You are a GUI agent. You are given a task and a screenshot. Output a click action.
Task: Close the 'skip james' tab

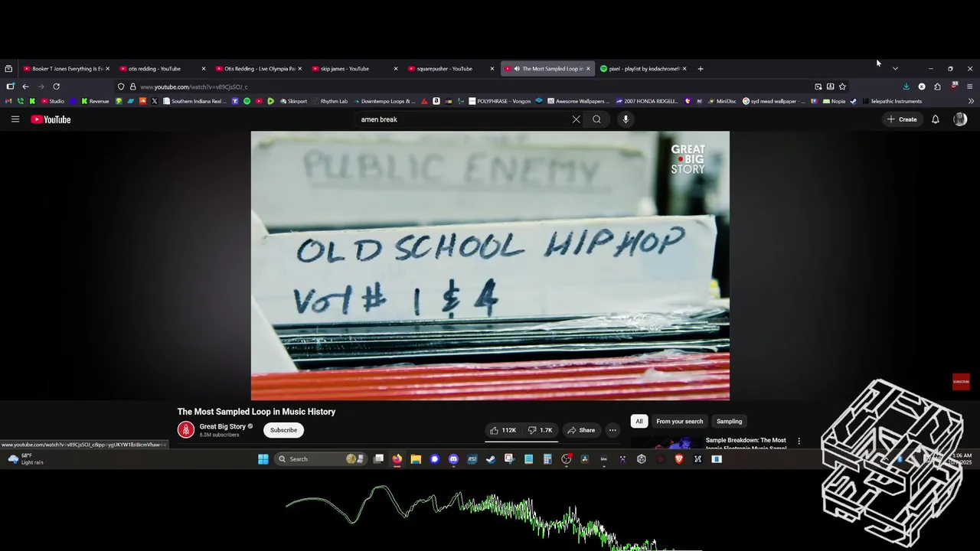[396, 69]
